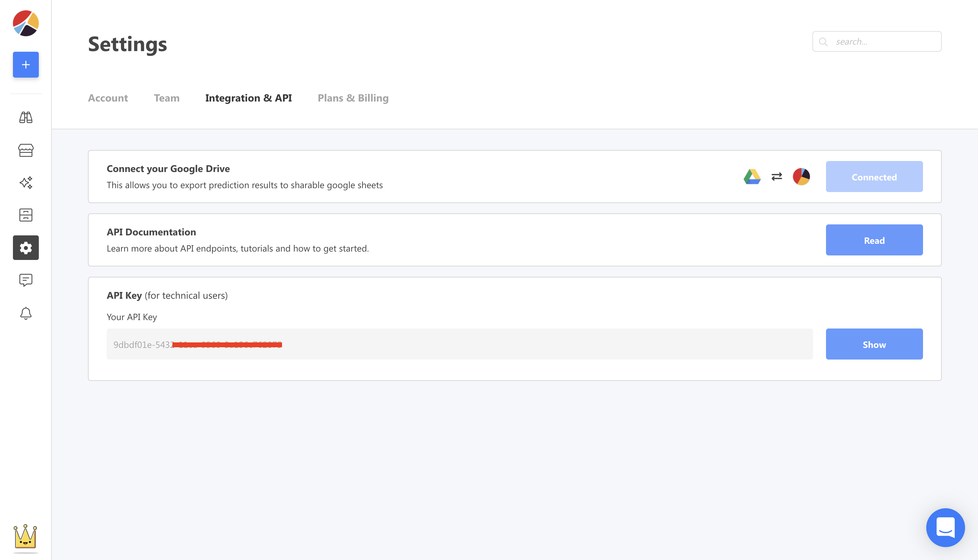Click the gear settings icon in sidebar
This screenshot has height=560, width=978.
26,248
